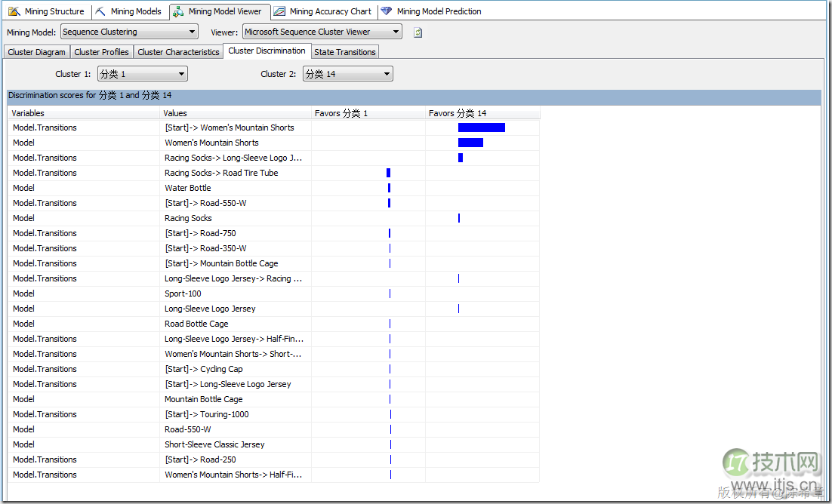Switch to Cluster Characteristics view
Screen dimensions: 832x504
178,52
